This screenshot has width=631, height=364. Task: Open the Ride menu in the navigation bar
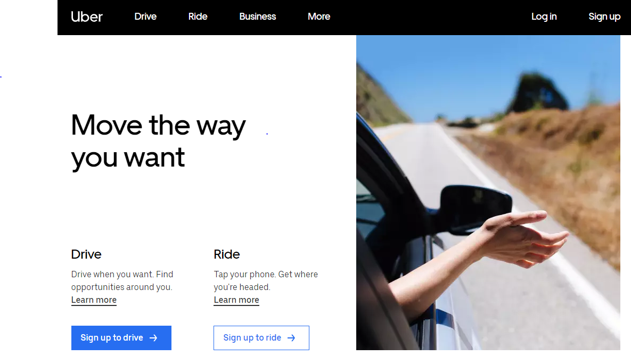198,16
